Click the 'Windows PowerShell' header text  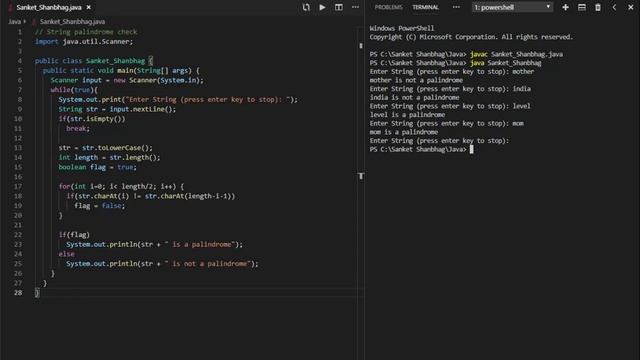[402, 28]
